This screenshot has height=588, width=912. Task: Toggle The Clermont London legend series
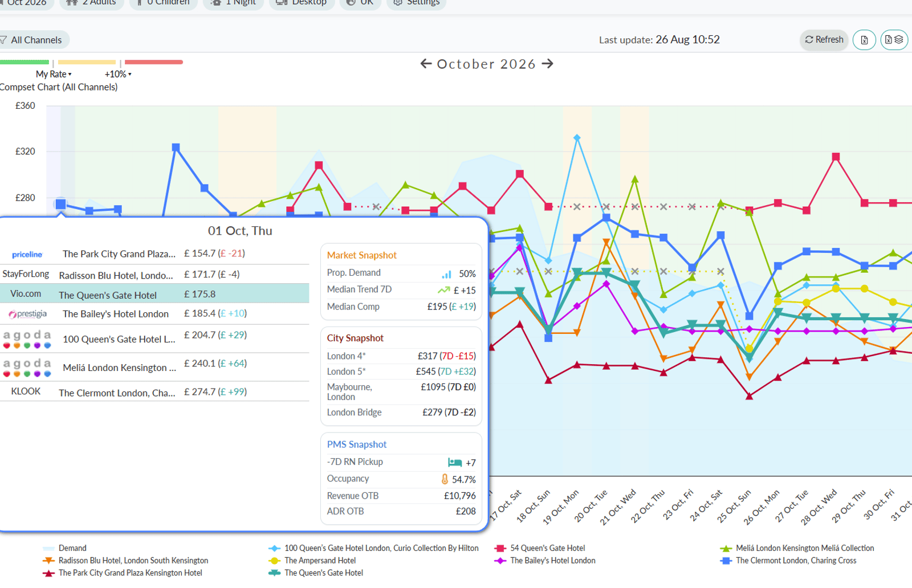coord(788,561)
